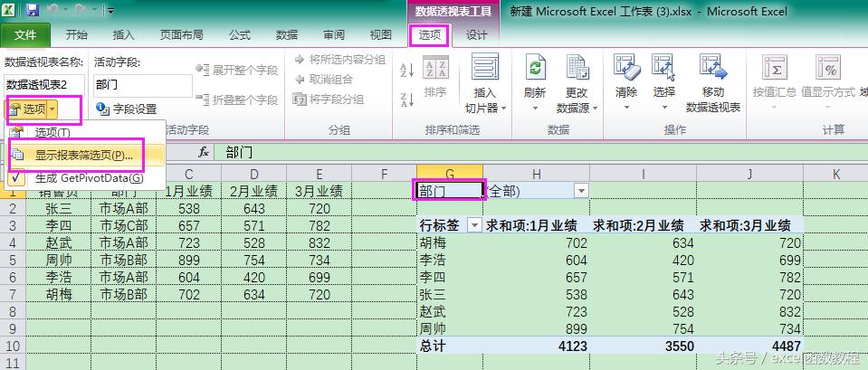The width and height of the screenshot is (868, 370).
Task: Click 移动数据透视表 move PivotTable button
Action: [713, 83]
